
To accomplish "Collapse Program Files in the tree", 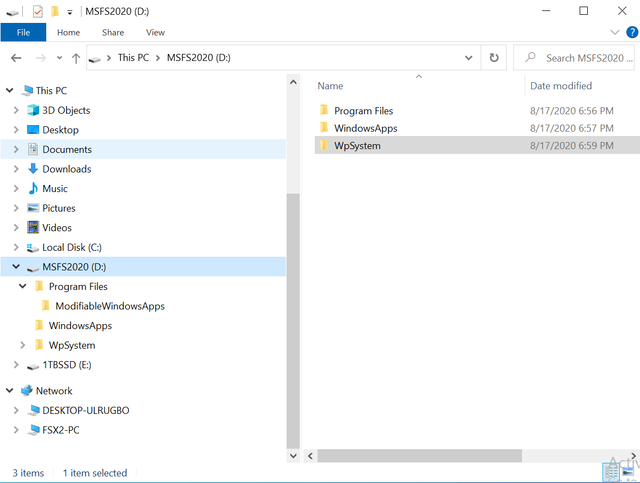I will coord(22,286).
